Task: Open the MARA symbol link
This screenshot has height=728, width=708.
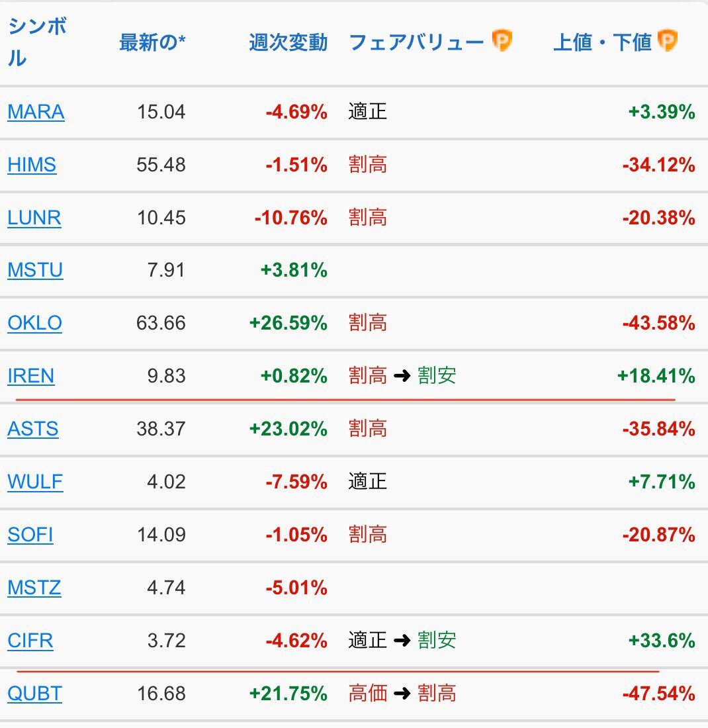Action: [36, 112]
